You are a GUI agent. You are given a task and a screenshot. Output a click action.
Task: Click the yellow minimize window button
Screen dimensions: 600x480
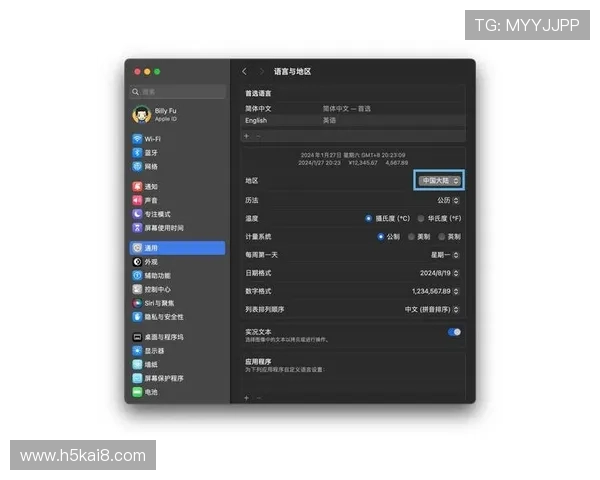click(x=147, y=72)
